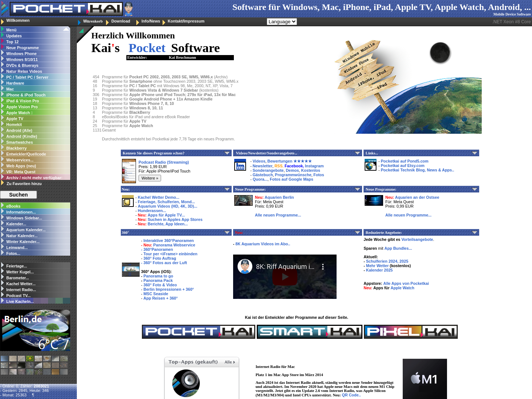The width and height of the screenshot is (532, 399).
Task: Click the Pocket Kai logo banner
Action: point(66,9)
